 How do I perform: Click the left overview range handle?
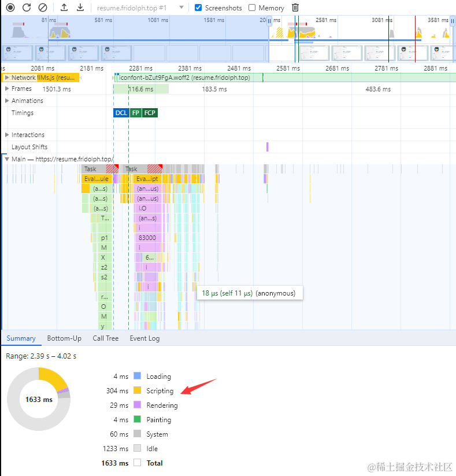click(x=269, y=21)
